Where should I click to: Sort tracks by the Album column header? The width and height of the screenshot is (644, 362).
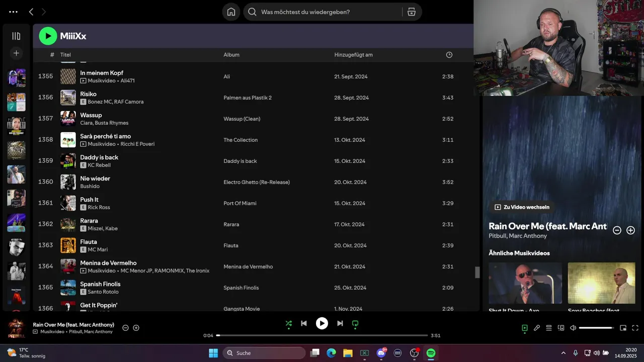tap(231, 55)
